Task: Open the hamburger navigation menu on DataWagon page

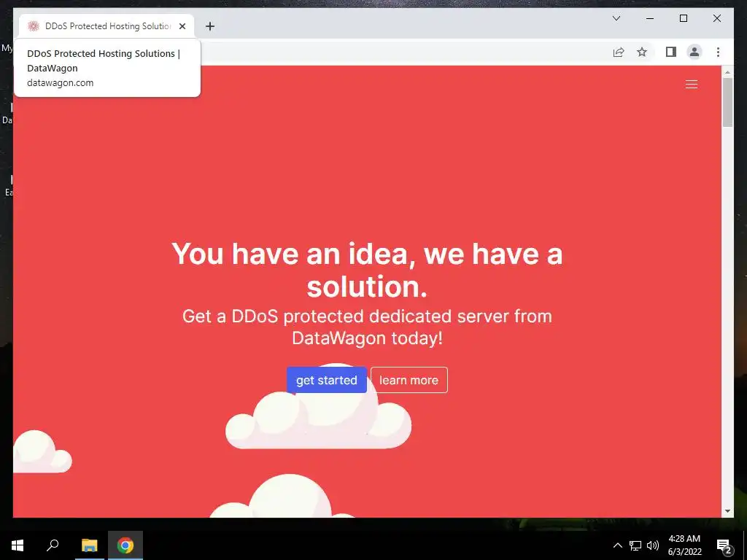Action: pyautogui.click(x=692, y=85)
